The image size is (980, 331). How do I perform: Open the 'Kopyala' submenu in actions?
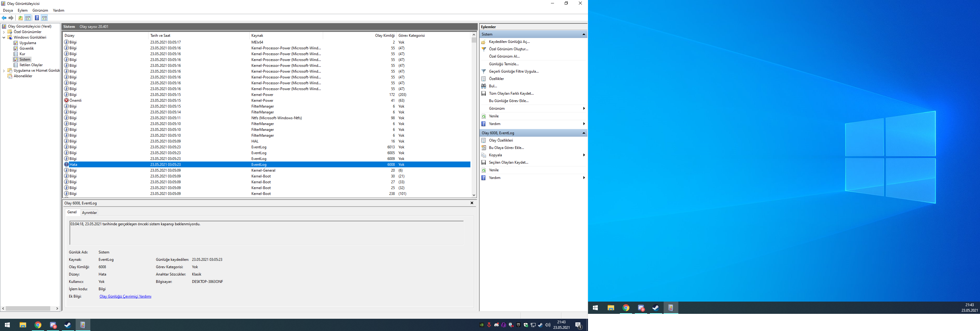[584, 155]
